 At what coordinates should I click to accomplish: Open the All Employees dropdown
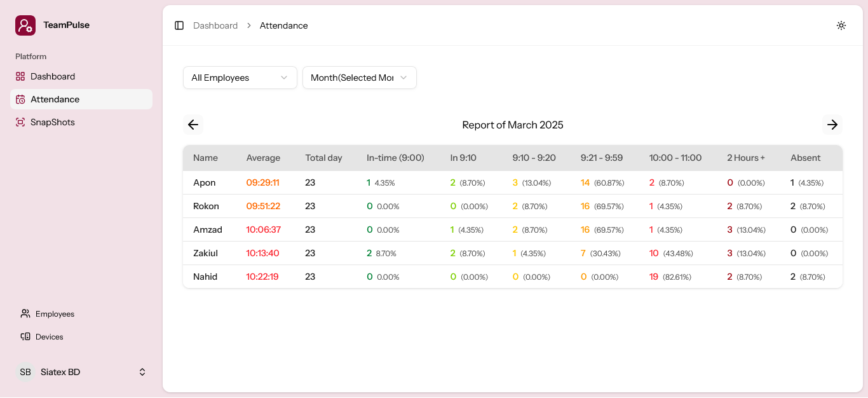tap(240, 78)
